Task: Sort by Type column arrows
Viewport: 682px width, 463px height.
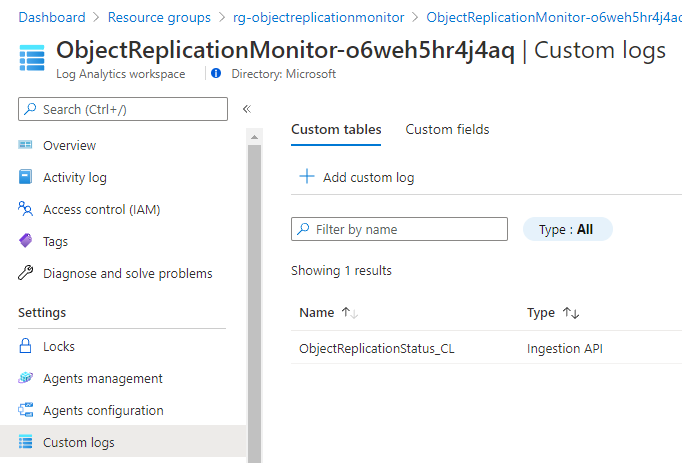Action: tap(571, 312)
